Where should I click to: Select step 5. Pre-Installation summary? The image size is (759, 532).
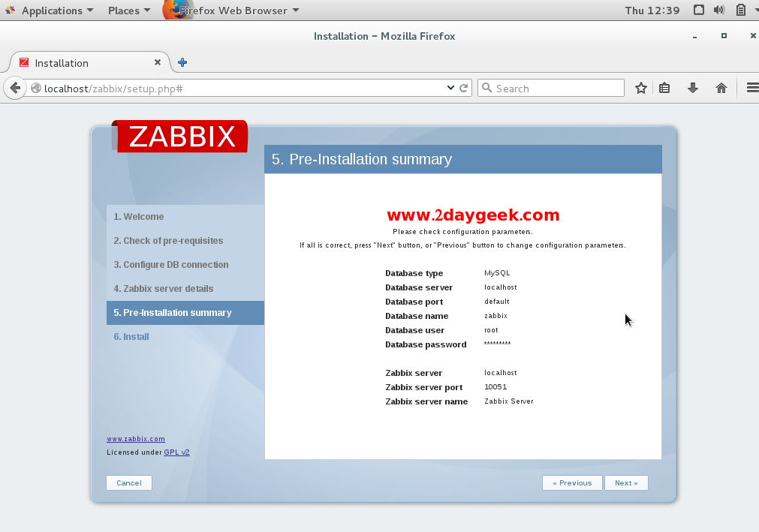185,312
